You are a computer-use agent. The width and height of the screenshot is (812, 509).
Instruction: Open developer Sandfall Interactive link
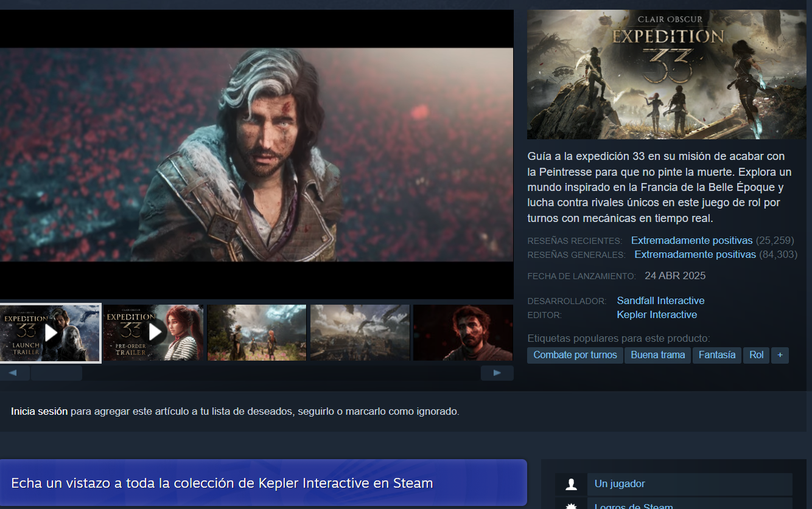point(660,300)
